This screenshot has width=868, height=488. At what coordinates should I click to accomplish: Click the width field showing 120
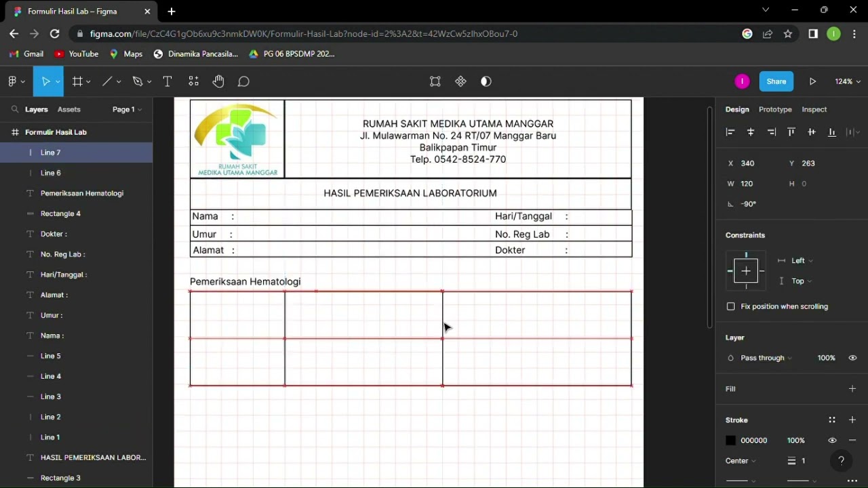pos(753,184)
